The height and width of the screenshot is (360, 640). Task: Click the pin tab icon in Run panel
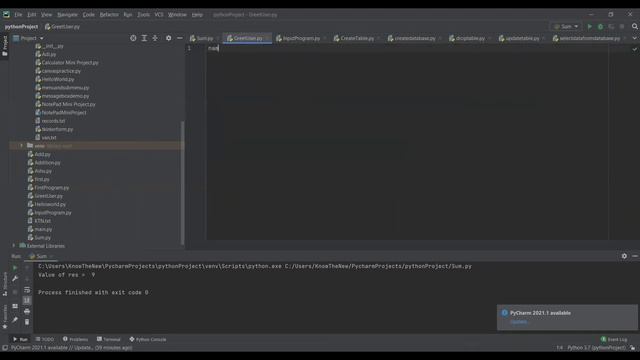pos(15,320)
